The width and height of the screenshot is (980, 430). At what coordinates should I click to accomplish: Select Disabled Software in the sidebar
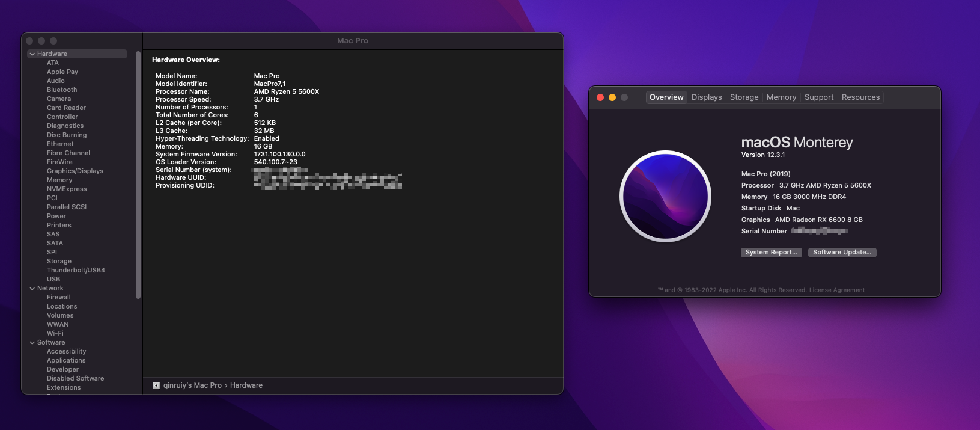pyautogui.click(x=75, y=379)
